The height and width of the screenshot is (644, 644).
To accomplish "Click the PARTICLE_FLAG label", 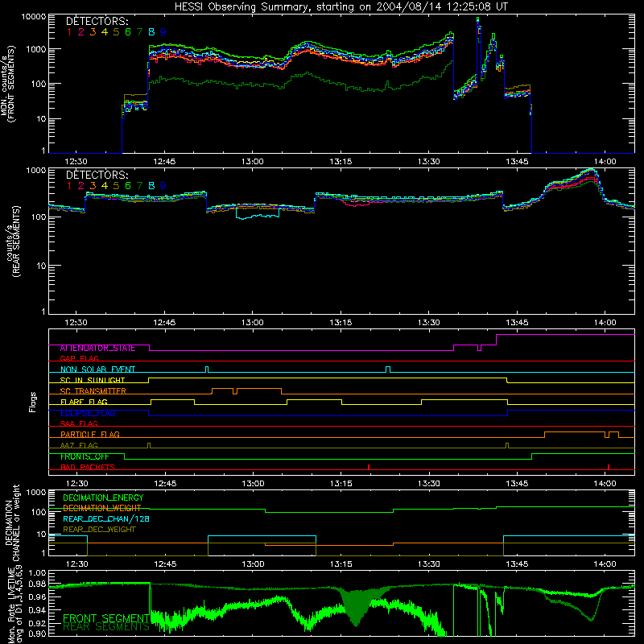I will pos(90,435).
